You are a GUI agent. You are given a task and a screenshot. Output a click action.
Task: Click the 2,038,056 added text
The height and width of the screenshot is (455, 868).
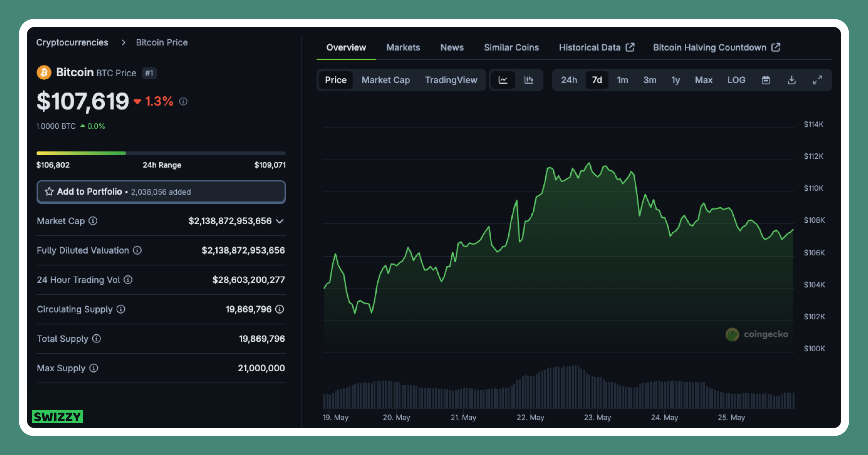click(161, 192)
